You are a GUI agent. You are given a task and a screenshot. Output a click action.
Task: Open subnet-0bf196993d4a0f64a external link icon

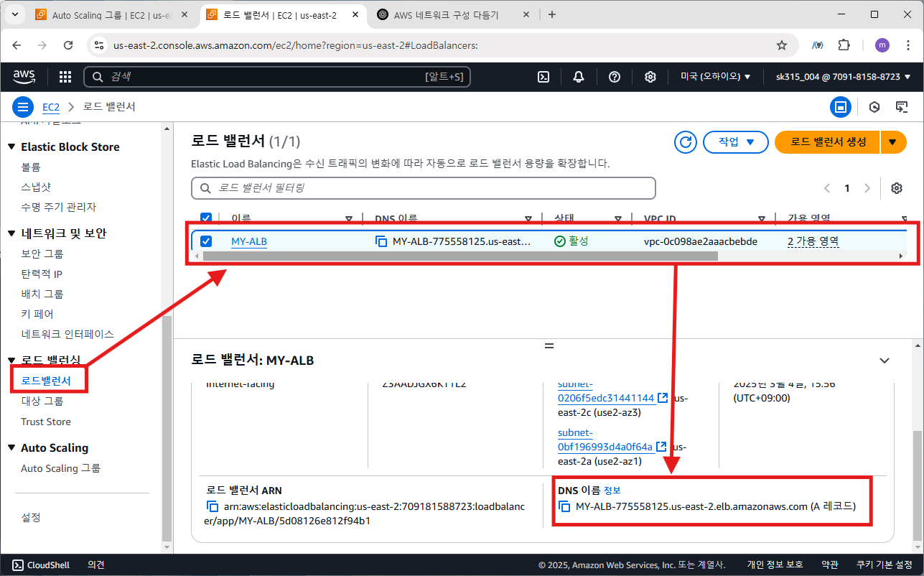click(x=661, y=447)
